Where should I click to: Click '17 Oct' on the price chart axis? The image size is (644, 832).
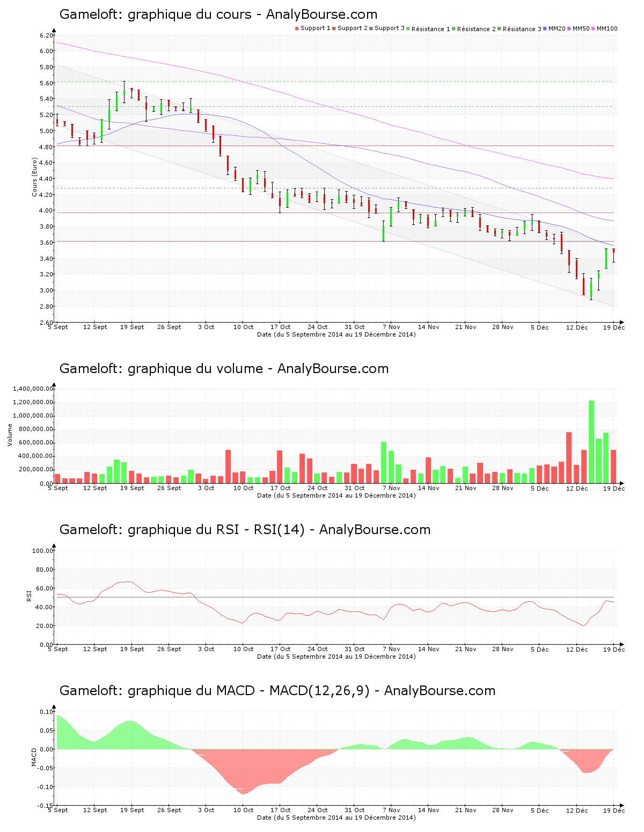[280, 327]
